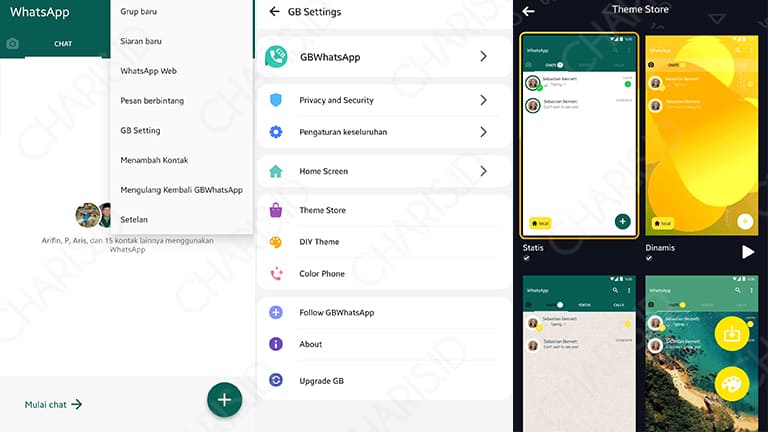Click the Theme Store title text
Viewport: 768px width, 432px height.
640,9
